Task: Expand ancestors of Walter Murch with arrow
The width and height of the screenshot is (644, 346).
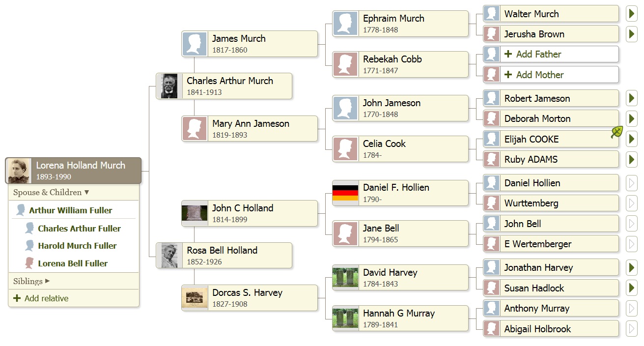Action: [631, 14]
